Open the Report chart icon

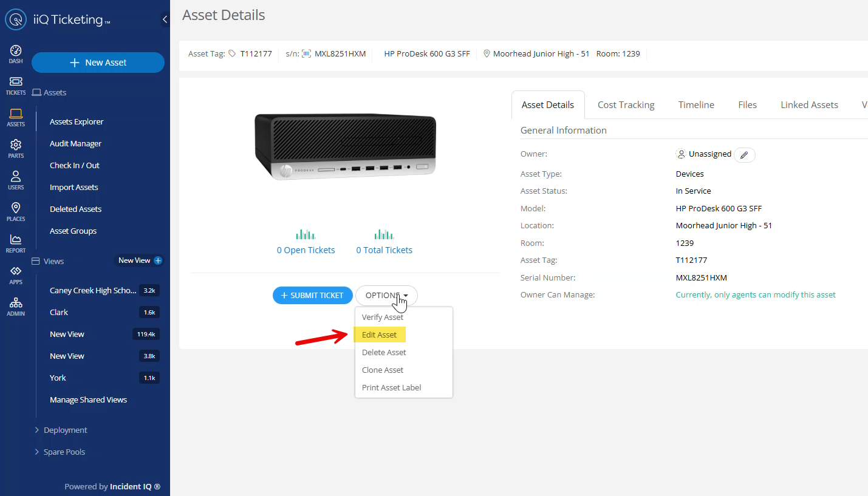(x=16, y=242)
